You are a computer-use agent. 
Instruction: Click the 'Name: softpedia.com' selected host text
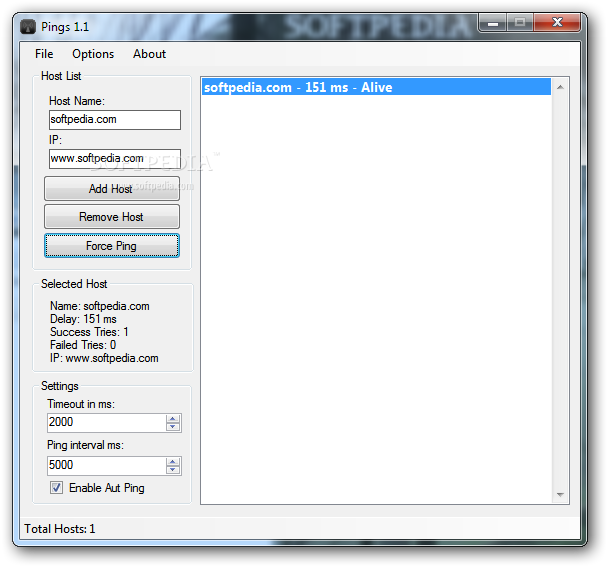tap(100, 306)
